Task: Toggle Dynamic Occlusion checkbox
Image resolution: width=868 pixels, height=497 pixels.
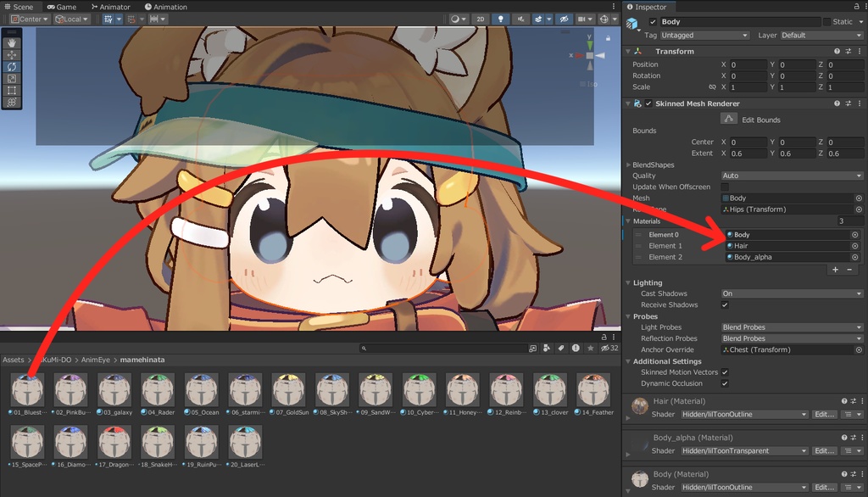Action: [725, 383]
